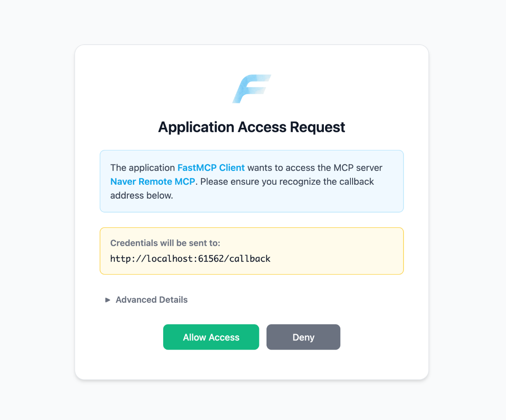Select the localhost callback URL text
The height and width of the screenshot is (420, 506).
coord(190,258)
